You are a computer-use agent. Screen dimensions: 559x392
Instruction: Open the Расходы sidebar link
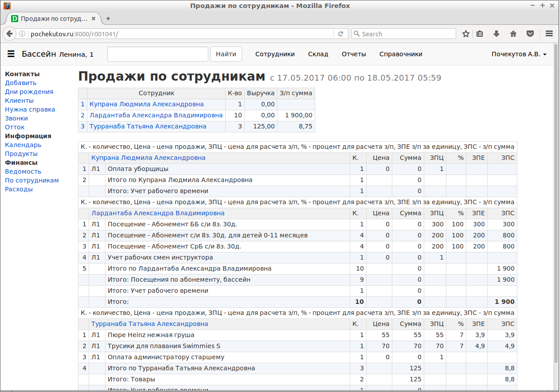coord(19,189)
